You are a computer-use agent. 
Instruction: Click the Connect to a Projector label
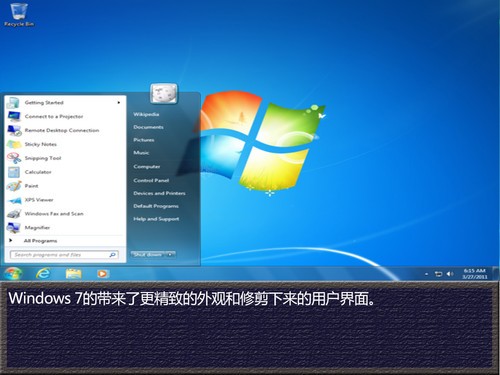pos(54,117)
